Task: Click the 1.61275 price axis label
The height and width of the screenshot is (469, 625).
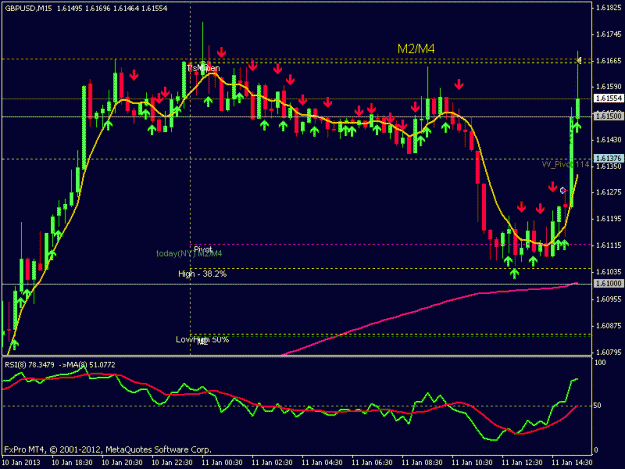Action: [x=609, y=192]
